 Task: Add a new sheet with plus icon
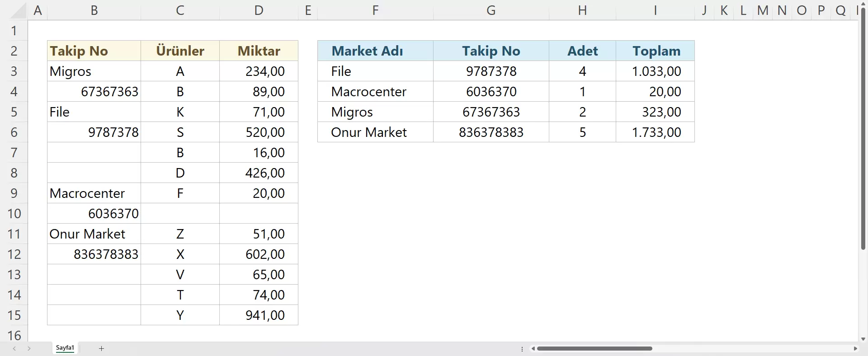[x=102, y=348]
